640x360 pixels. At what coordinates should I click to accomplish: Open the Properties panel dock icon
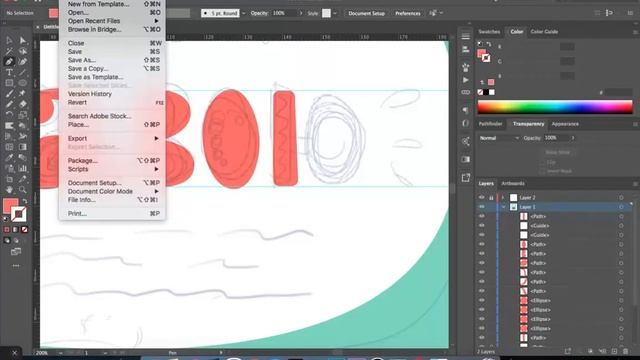point(466,36)
